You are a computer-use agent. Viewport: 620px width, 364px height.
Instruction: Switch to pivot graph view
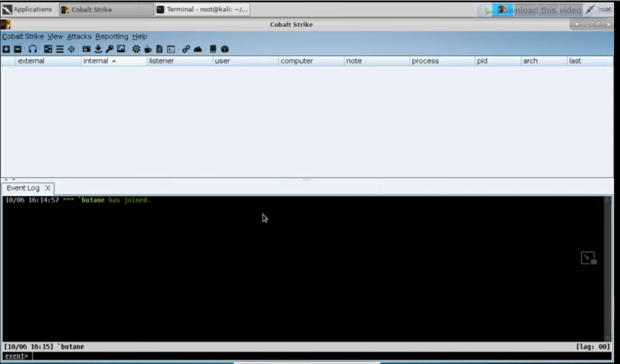point(48,50)
